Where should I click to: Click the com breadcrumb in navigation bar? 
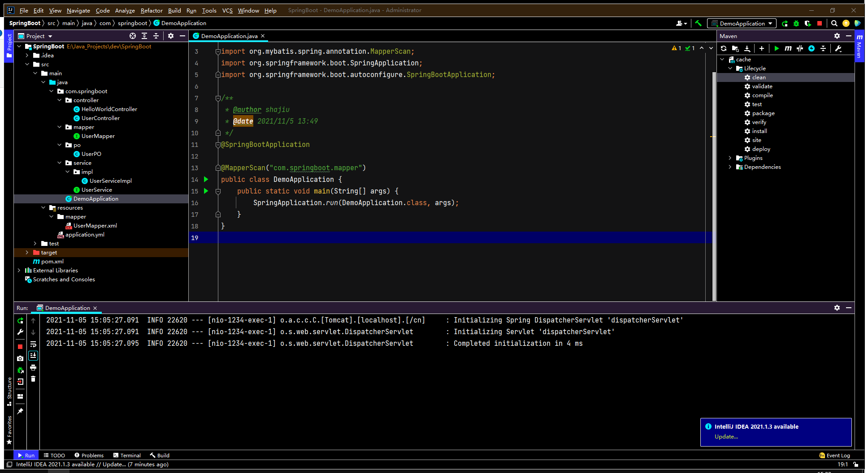coord(105,23)
